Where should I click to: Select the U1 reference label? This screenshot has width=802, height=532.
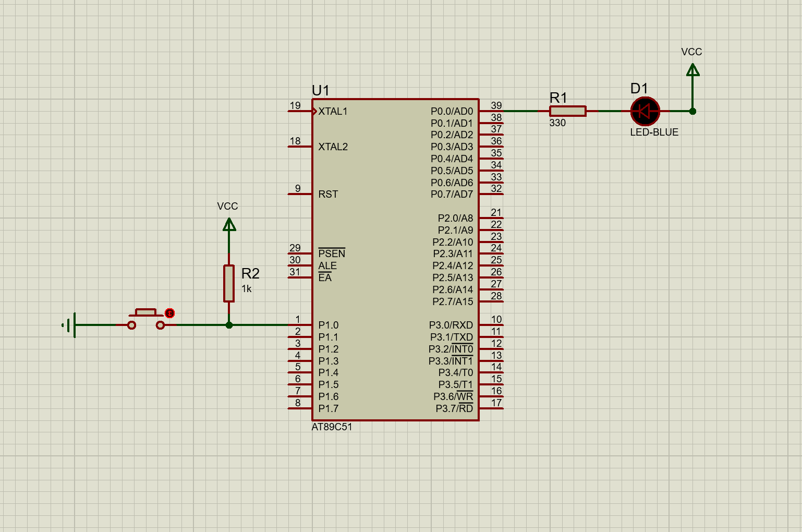point(320,90)
